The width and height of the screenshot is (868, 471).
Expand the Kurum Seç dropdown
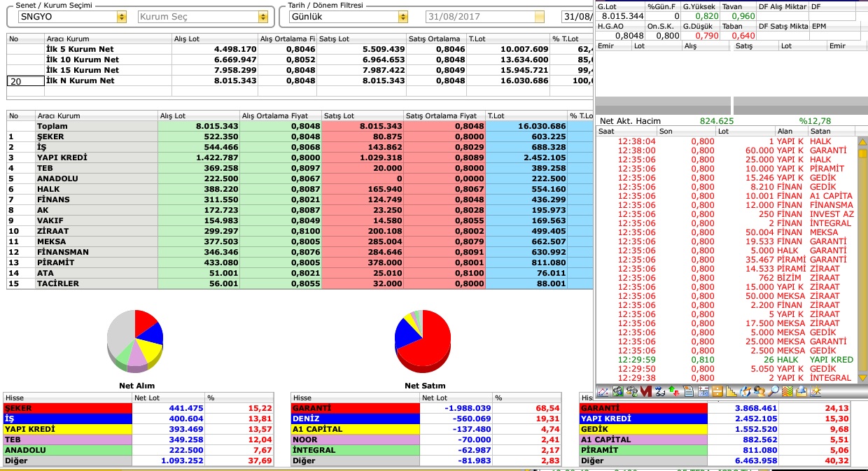pos(262,16)
